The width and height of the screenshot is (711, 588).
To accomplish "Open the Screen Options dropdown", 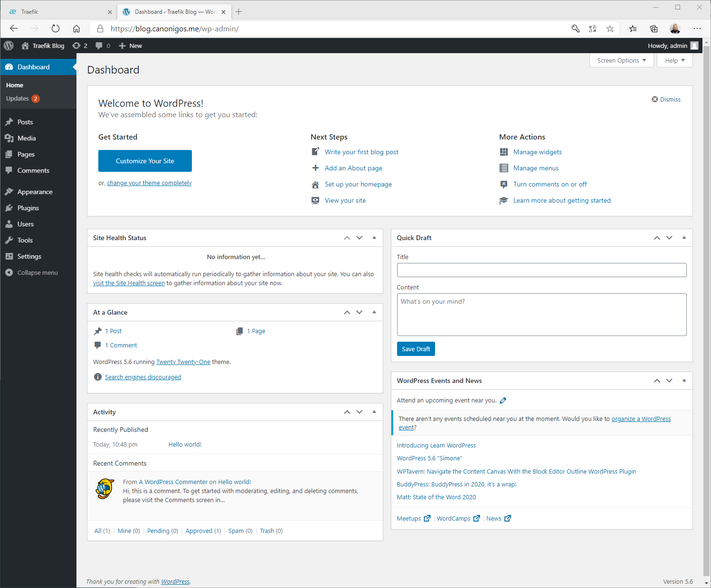I will coord(621,60).
